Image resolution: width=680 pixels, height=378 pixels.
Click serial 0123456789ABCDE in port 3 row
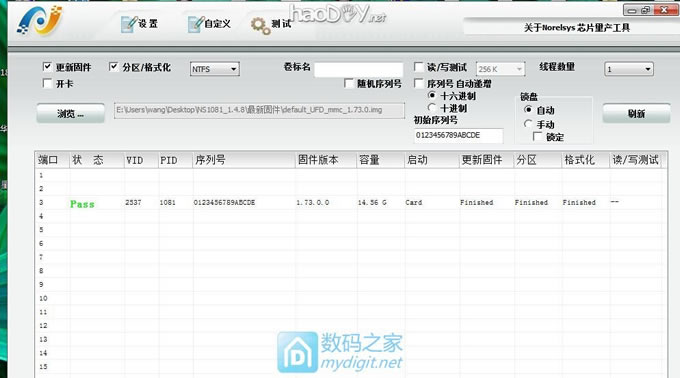click(x=224, y=202)
